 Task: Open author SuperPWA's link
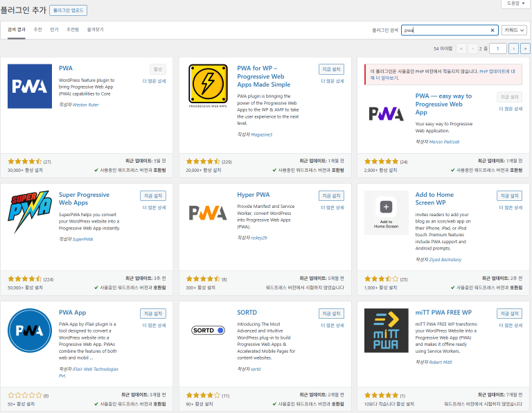pos(83,239)
